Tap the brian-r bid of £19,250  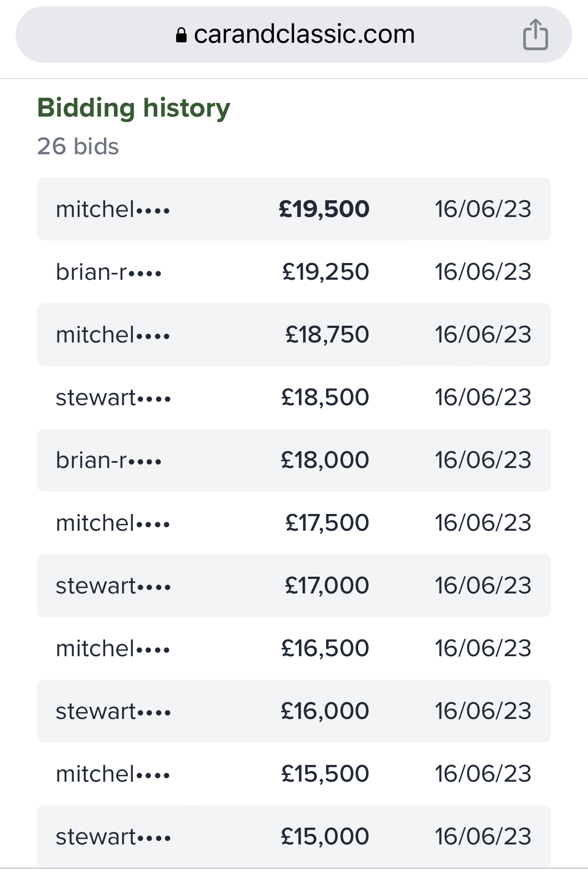[294, 272]
